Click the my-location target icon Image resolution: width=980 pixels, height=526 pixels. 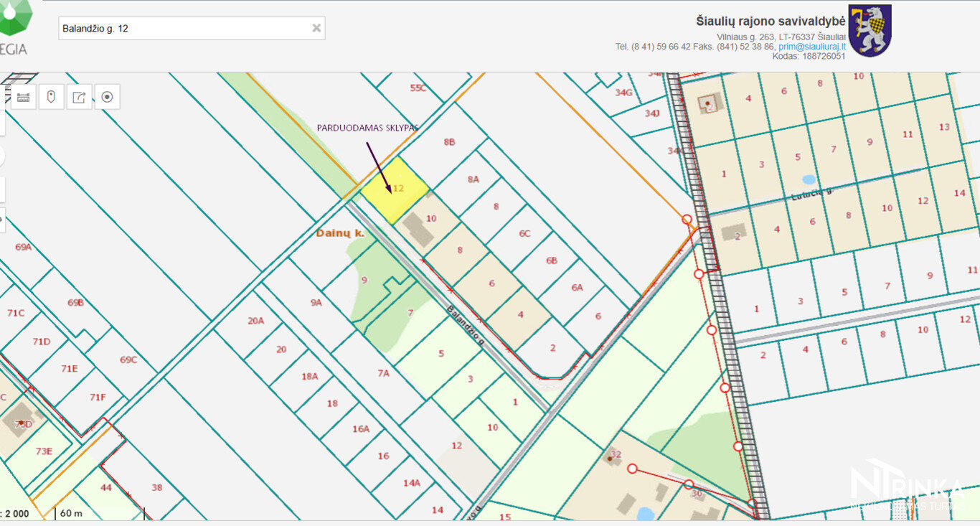(x=107, y=97)
